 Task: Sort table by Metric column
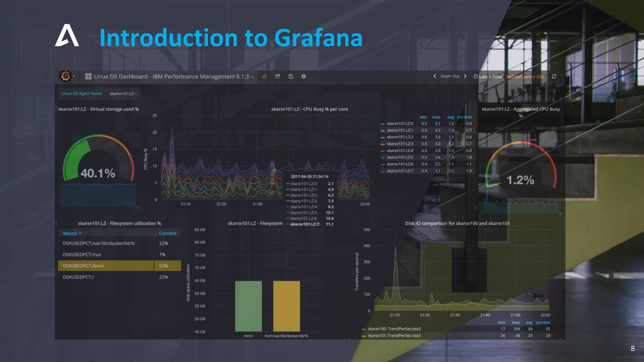click(72, 233)
